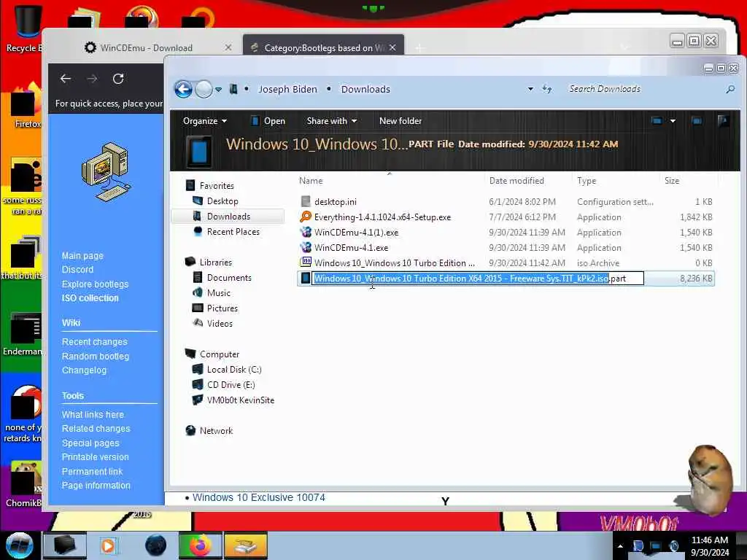Open Windows 10 Exclusive 10074 link
This screenshot has height=560, width=747.
(259, 497)
